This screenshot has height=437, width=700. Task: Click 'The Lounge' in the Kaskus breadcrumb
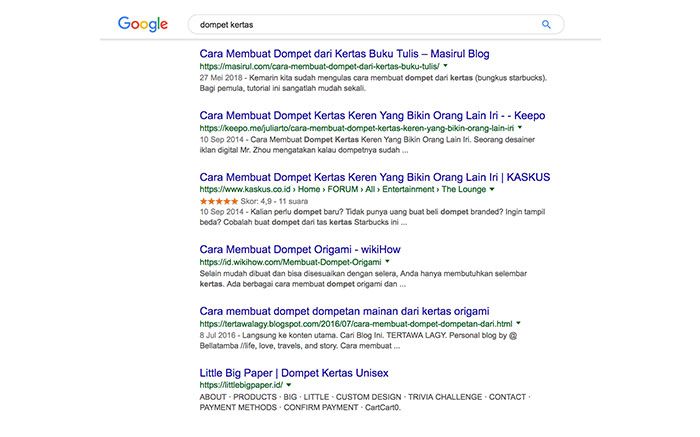[463, 189]
